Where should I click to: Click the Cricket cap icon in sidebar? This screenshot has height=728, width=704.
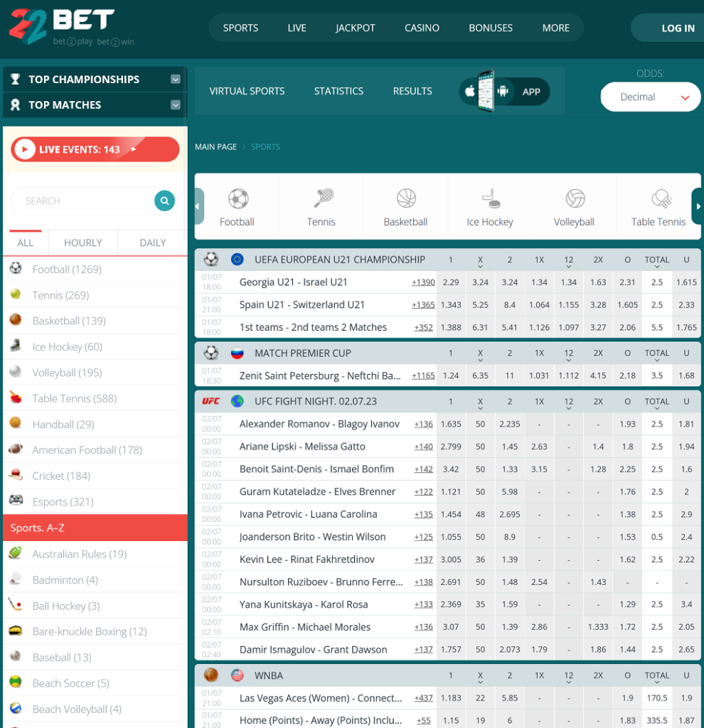pos(16,474)
